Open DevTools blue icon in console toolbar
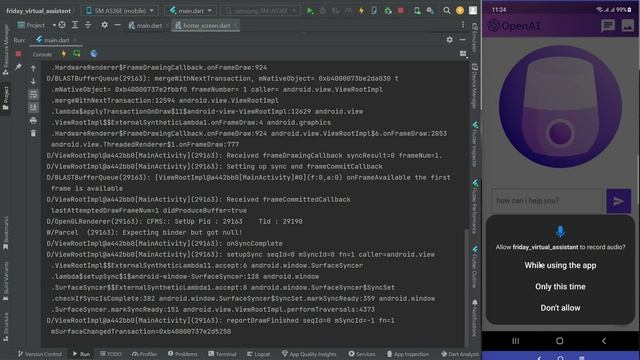Image resolution: width=640 pixels, height=360 pixels. point(94,53)
